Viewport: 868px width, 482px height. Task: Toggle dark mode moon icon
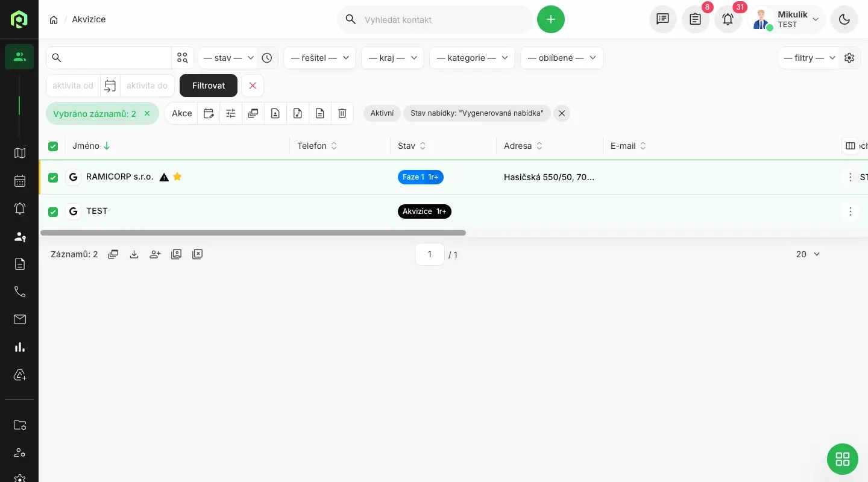pos(844,19)
